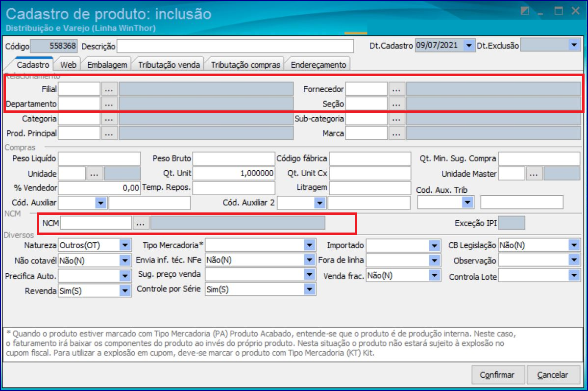
Task: Open the Envia inf. téc. NFe dropdown
Action: [309, 261]
